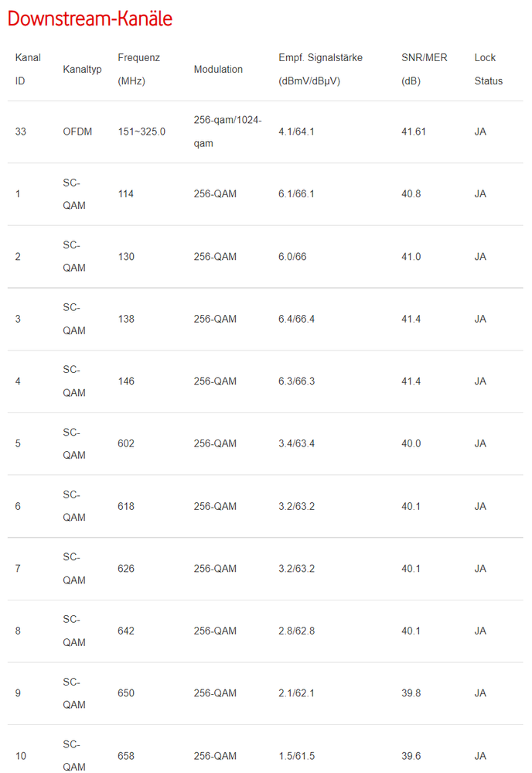Click the Downstream-Kanäle heading

(x=90, y=19)
